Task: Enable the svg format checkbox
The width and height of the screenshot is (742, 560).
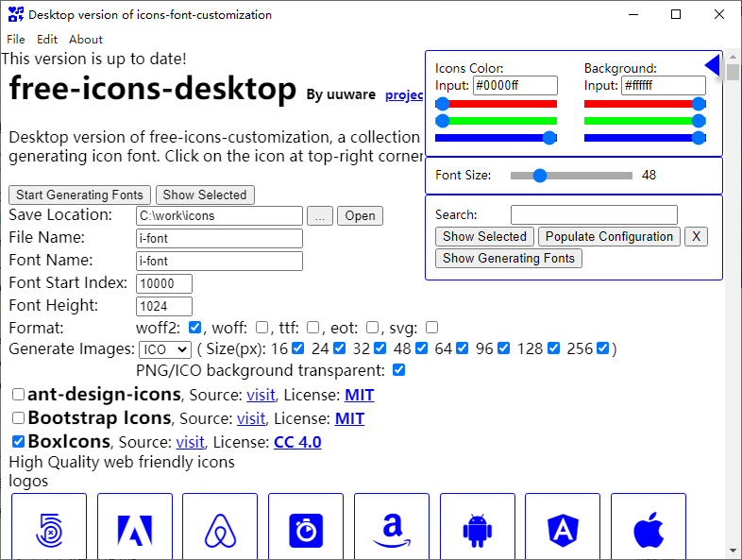Action: (x=431, y=327)
